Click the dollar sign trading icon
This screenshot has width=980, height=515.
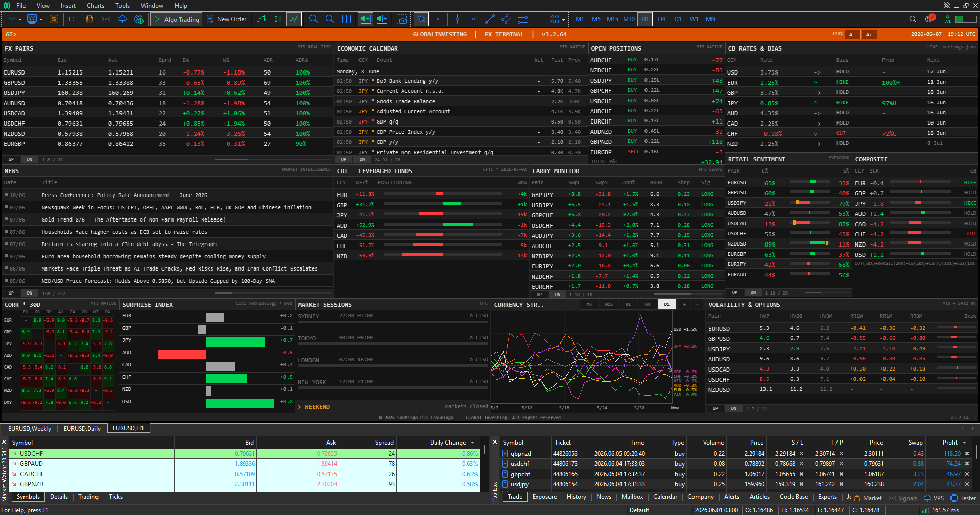pyautogui.click(x=54, y=19)
